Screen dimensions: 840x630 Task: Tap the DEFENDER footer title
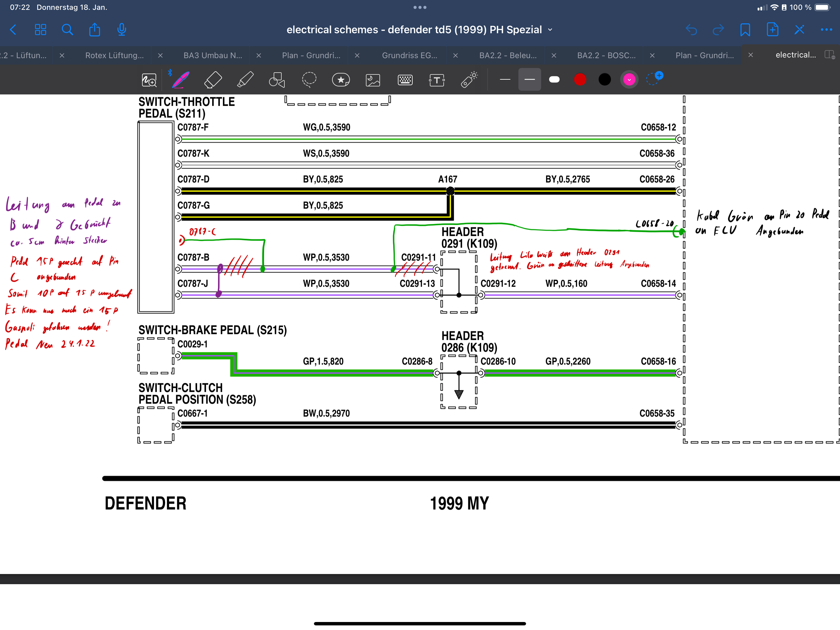(x=145, y=504)
